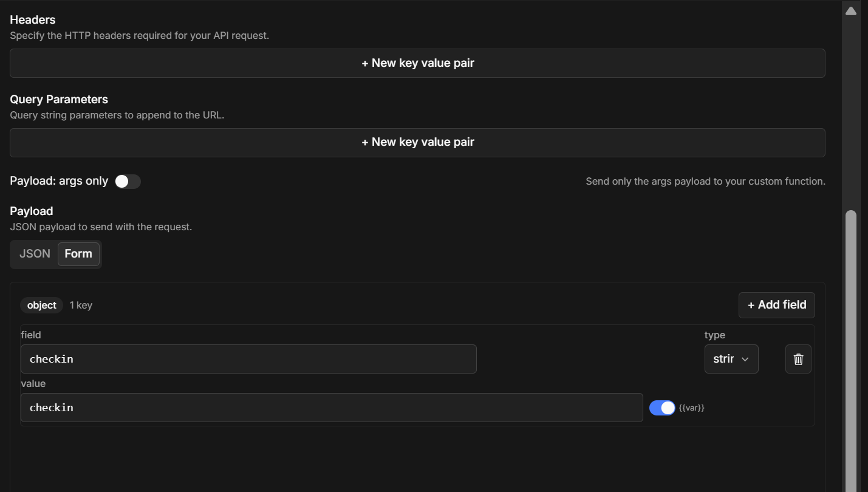868x492 pixels.
Task: Click the 'field' label text
Action: [x=31, y=335]
